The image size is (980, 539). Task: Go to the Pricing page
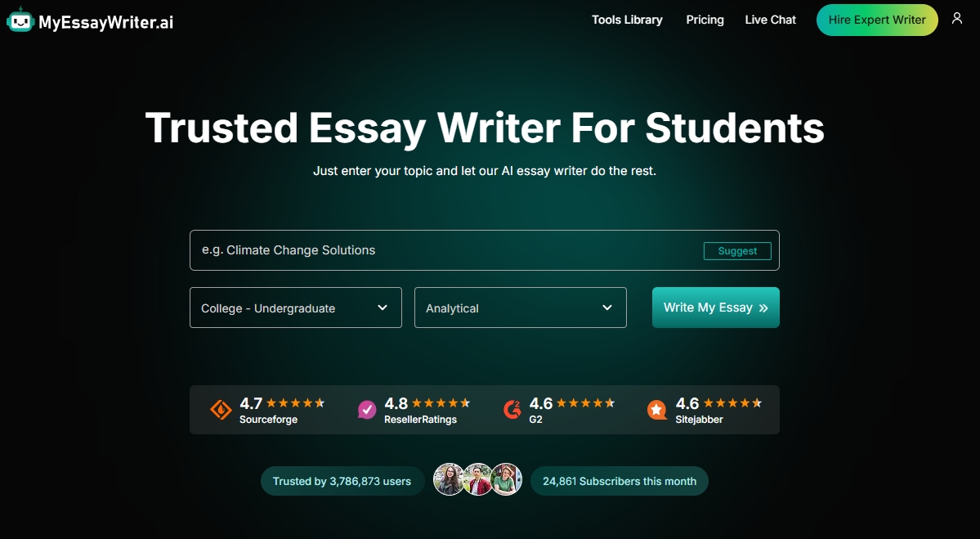click(x=705, y=20)
